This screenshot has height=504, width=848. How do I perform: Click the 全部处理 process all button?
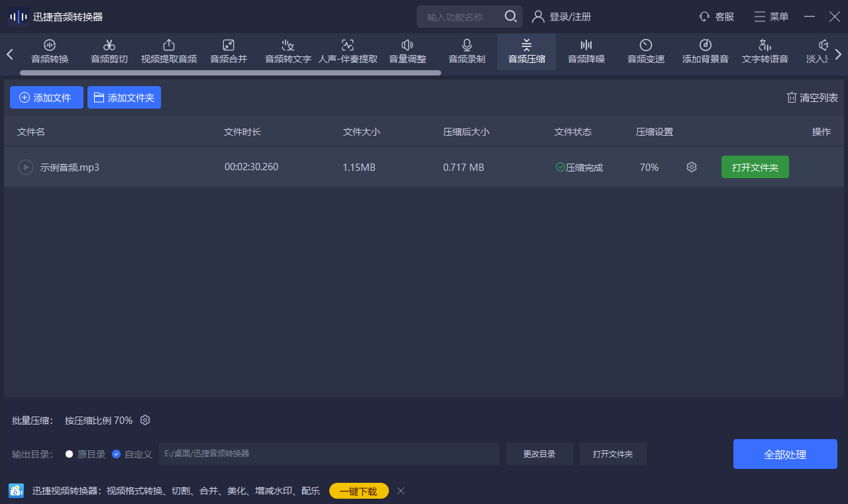click(x=785, y=454)
